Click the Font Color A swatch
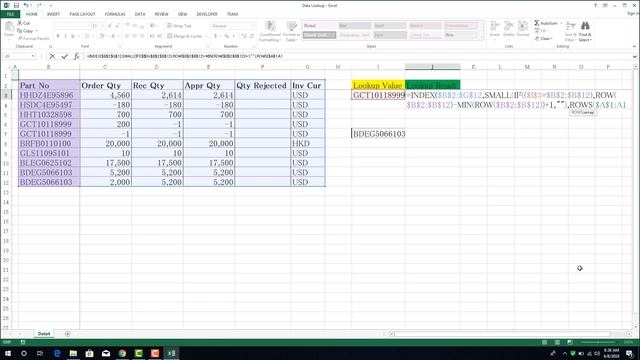Viewport: 640px width, 360px height. coord(113,36)
